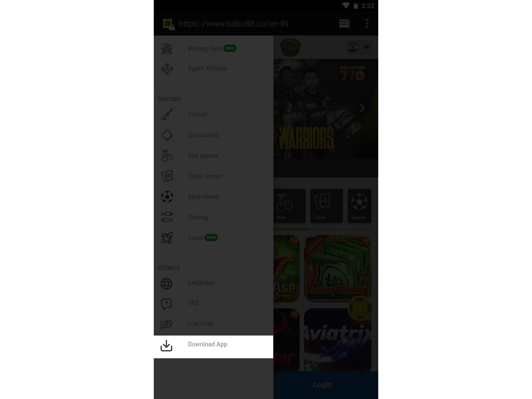Select the Download App option

point(208,344)
